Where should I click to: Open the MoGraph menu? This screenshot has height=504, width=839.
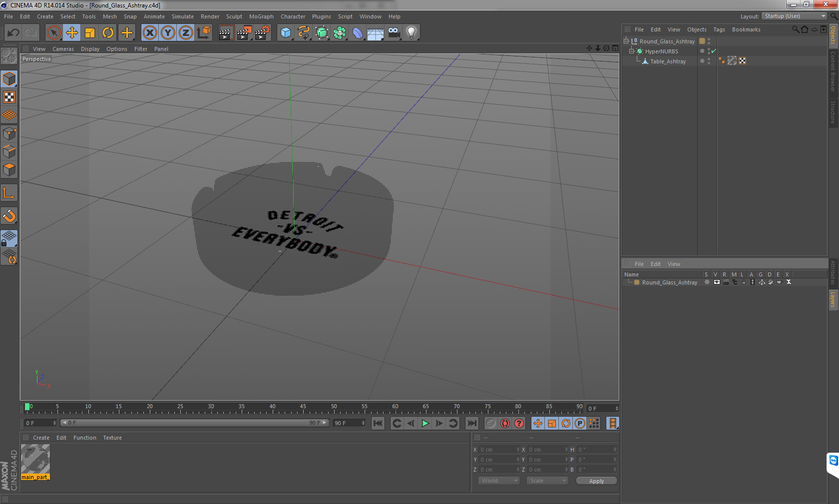click(x=261, y=16)
